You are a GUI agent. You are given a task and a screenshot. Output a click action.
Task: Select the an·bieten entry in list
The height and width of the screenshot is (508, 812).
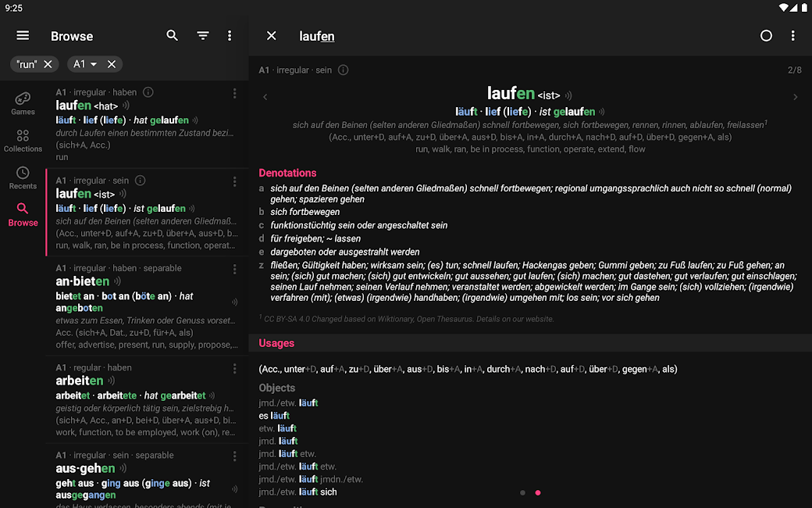(141, 309)
